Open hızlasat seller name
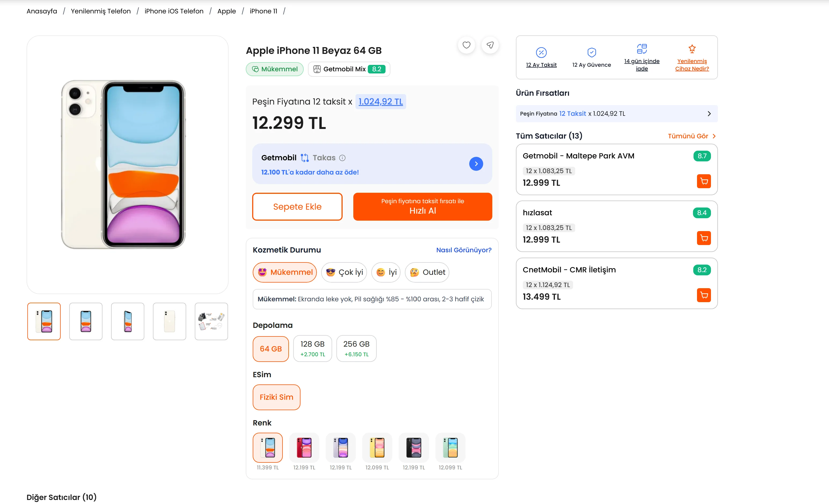 537,213
